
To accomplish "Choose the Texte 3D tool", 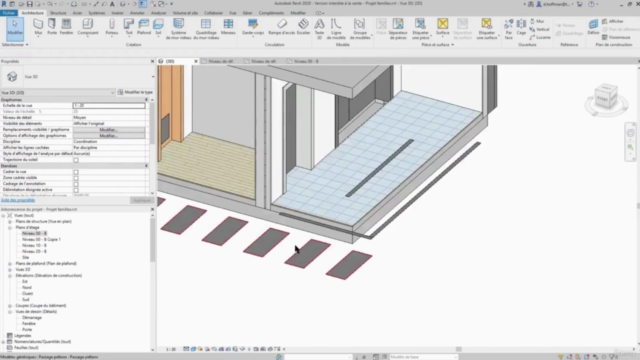I will [319, 29].
